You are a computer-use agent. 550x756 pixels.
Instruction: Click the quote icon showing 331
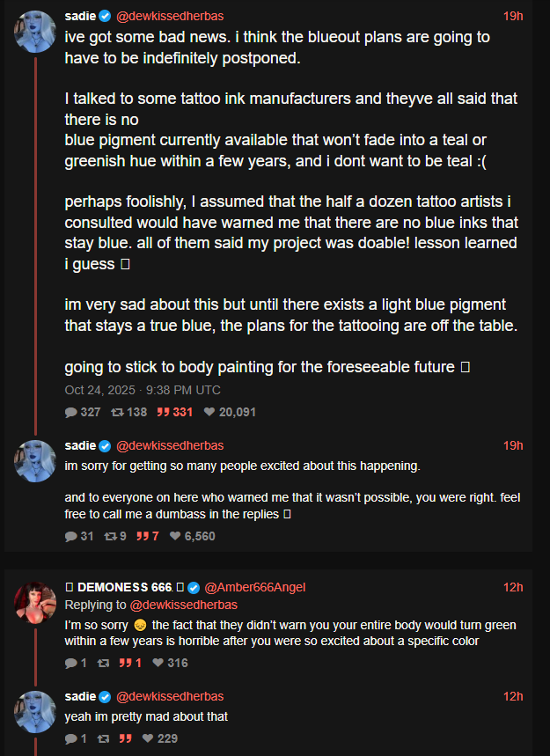162,412
